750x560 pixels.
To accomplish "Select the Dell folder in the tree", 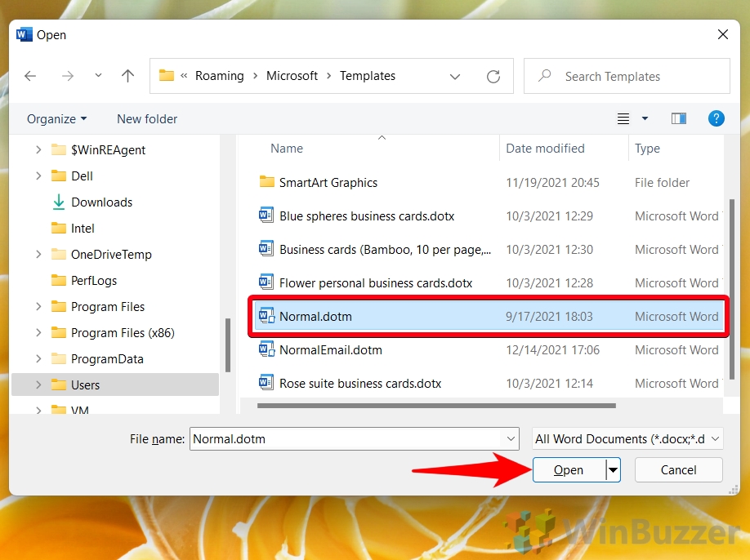I will (82, 176).
